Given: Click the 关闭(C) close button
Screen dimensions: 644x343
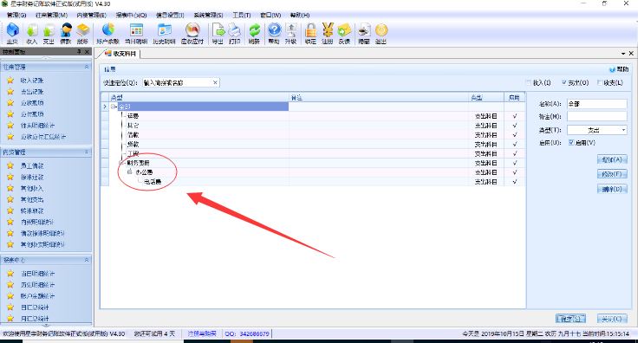Looking at the screenshot, I should tap(612, 319).
